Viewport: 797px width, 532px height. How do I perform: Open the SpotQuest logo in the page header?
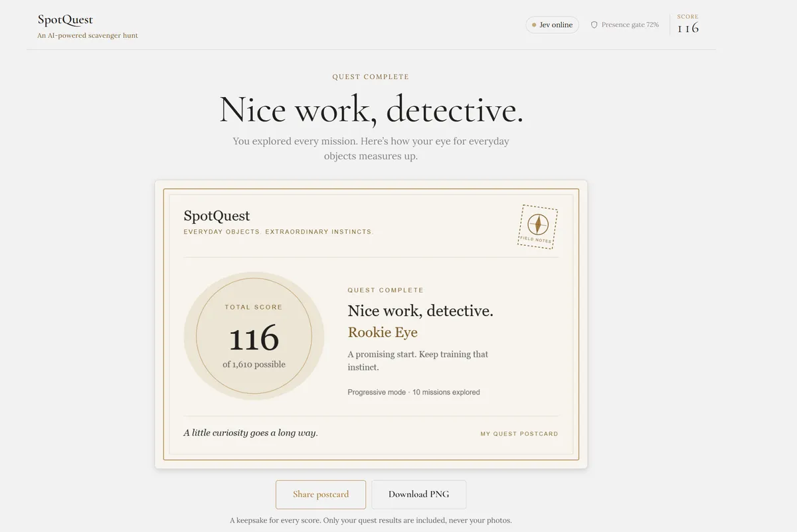pos(65,20)
